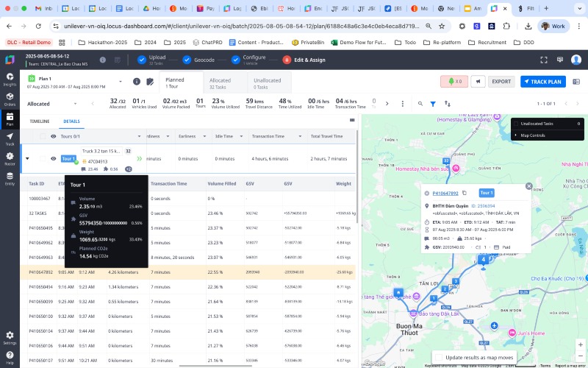Click the megaphone announcement button

tap(478, 82)
